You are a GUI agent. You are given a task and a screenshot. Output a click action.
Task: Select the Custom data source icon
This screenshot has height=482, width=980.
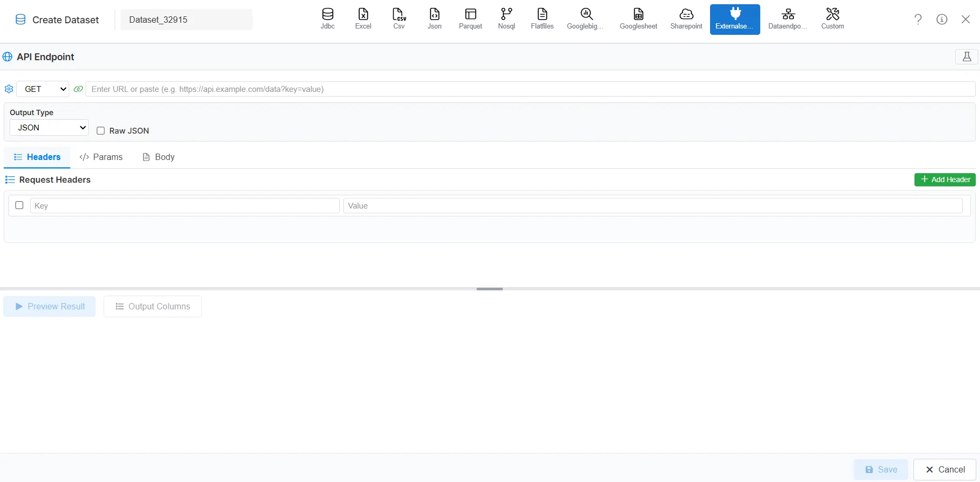[x=832, y=19]
